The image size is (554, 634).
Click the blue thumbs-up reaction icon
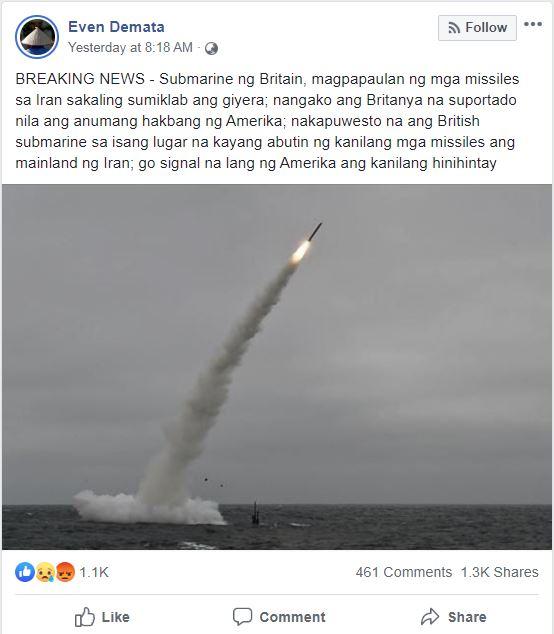coord(25,572)
